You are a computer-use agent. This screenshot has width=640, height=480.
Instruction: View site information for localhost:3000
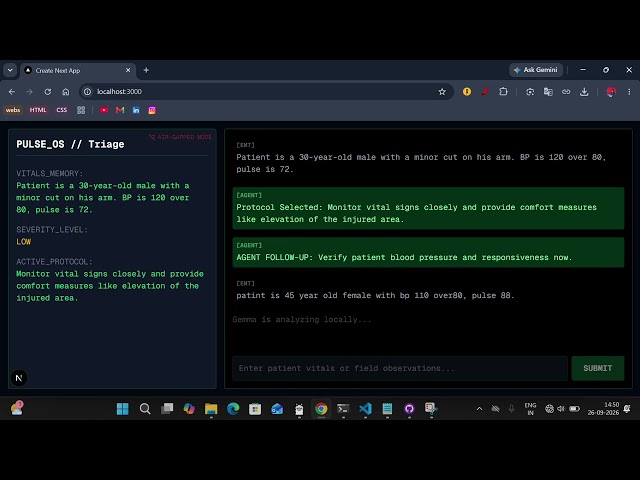click(x=87, y=92)
